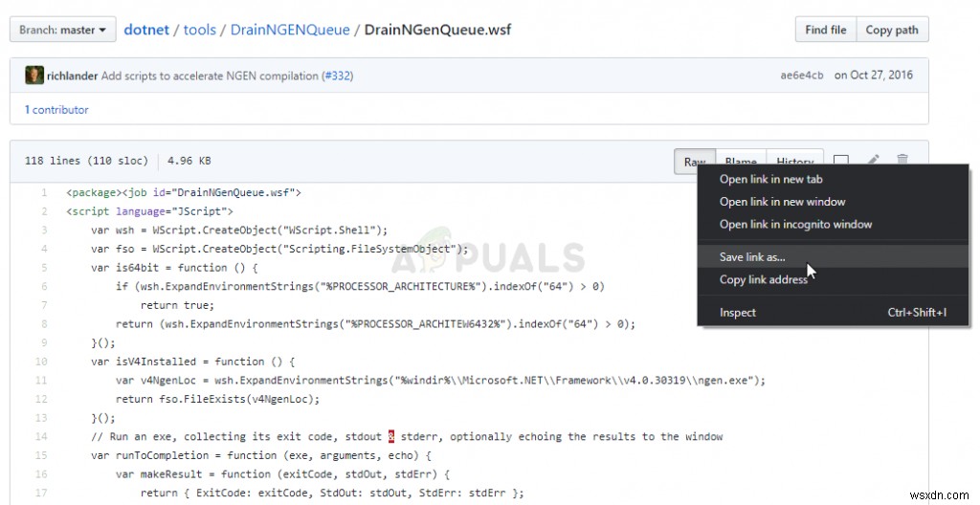Show the 1 contributor list
980x505 pixels.
pos(56,109)
